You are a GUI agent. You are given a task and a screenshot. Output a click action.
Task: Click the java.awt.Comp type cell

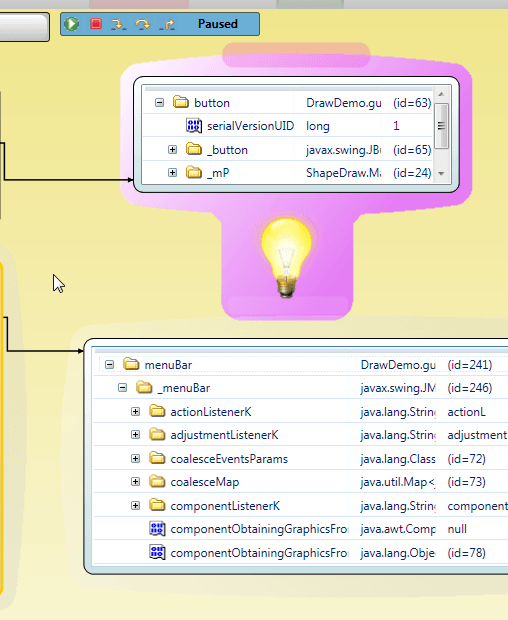click(398, 529)
